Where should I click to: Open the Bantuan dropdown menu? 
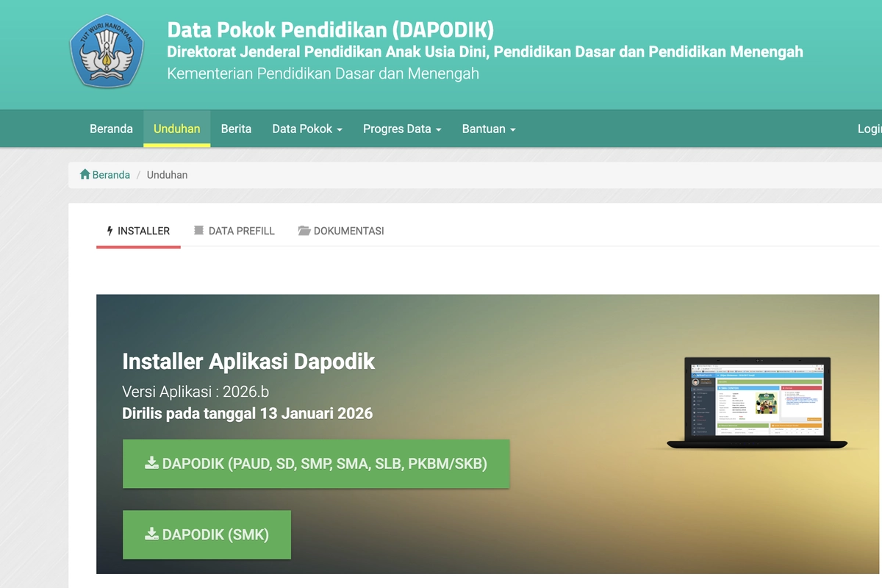click(x=488, y=129)
